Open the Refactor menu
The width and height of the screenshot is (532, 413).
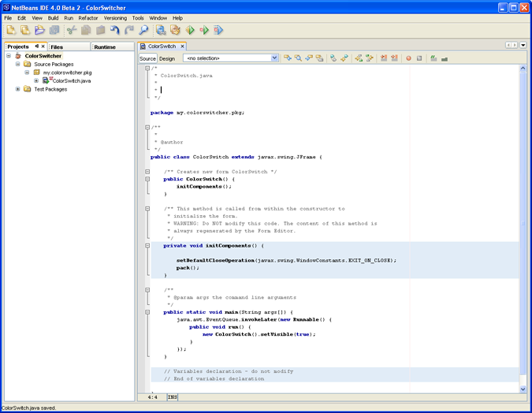pyautogui.click(x=88, y=17)
